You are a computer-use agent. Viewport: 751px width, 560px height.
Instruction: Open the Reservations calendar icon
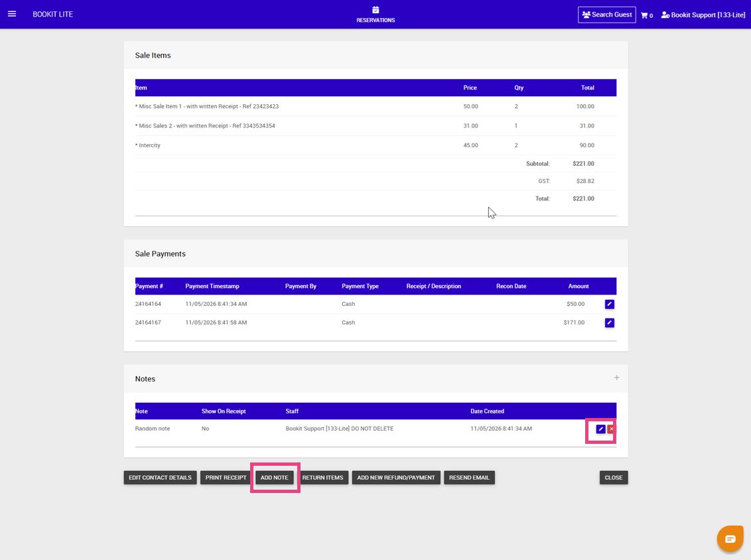click(x=376, y=9)
